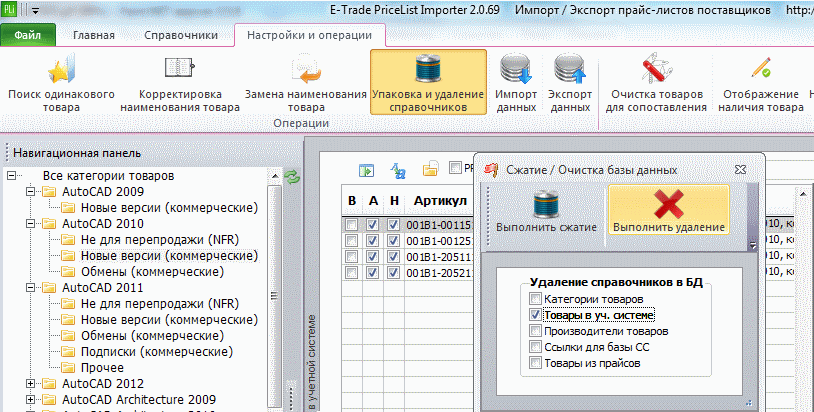Toggle the checkbox in the grid toolbar

455,168
